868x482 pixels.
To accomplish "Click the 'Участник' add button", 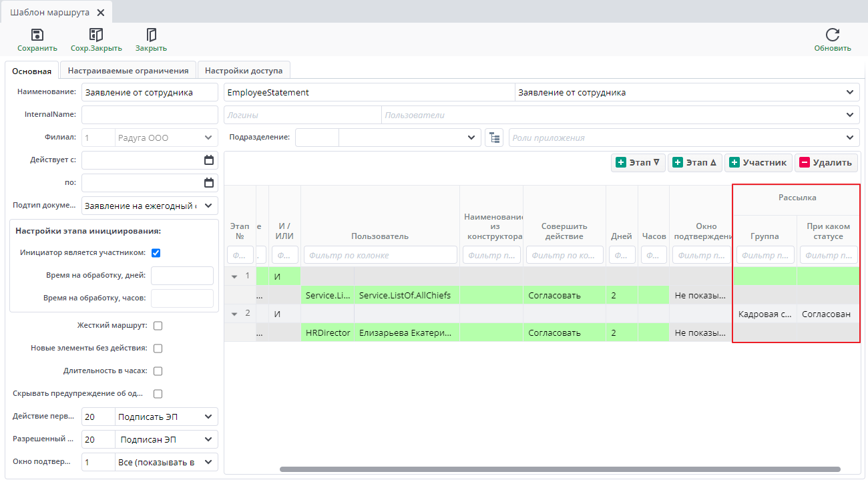I will [758, 163].
